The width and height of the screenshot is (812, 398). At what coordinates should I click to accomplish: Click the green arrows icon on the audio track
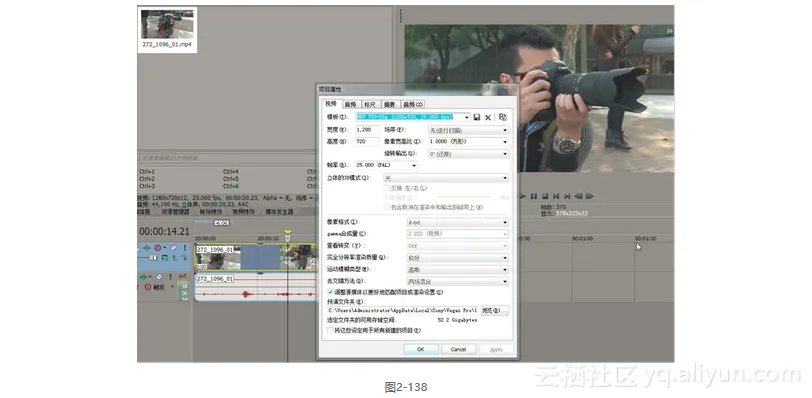tap(144, 277)
